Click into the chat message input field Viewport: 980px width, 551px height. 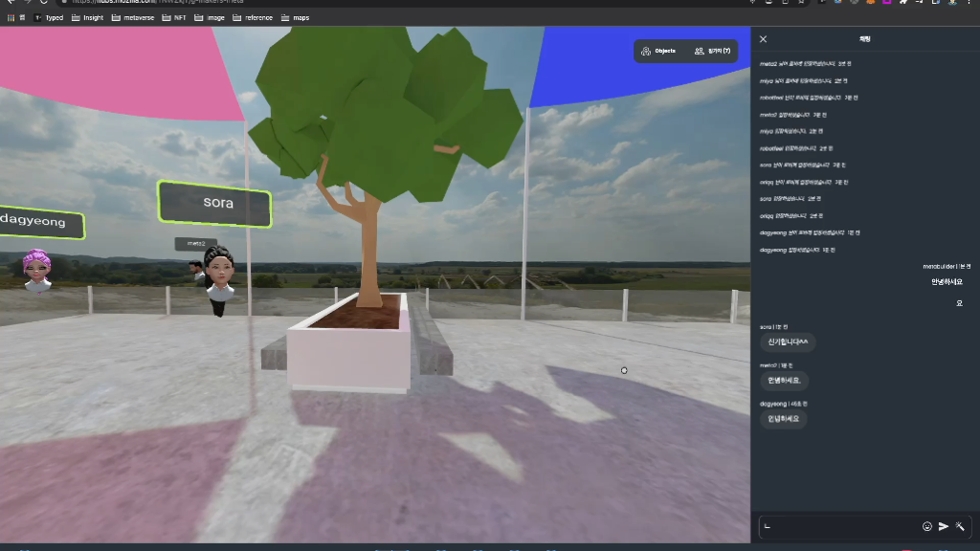(837, 526)
